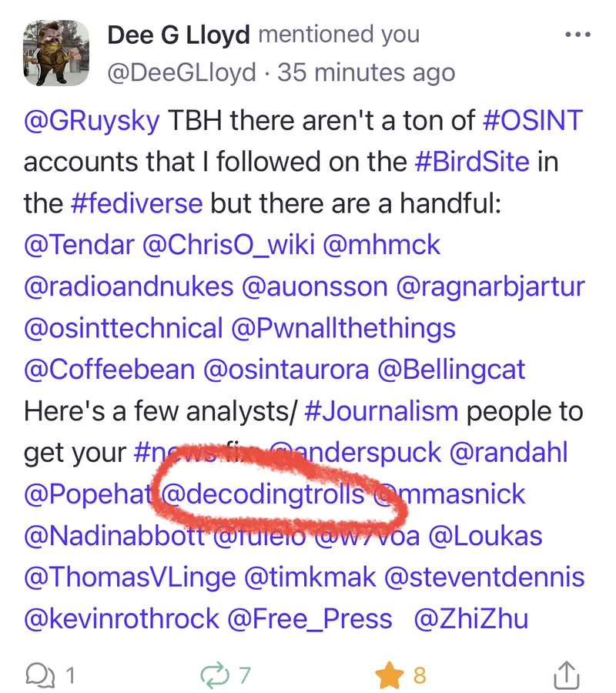Open the share sheet icon
This screenshot has width=616, height=693.
(x=566, y=675)
